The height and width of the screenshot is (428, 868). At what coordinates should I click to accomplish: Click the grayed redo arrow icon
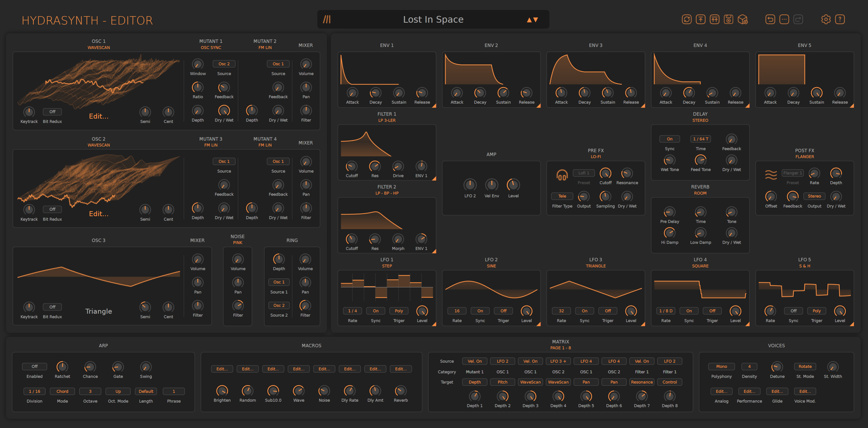pos(798,19)
